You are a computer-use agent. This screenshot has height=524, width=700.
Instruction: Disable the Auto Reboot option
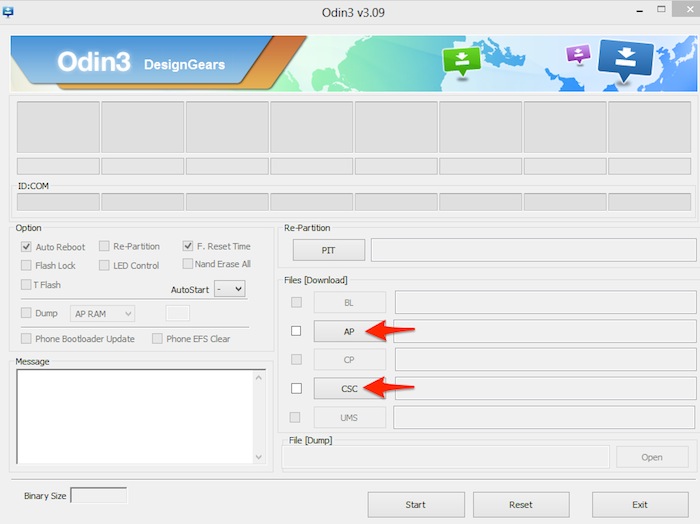click(26, 246)
